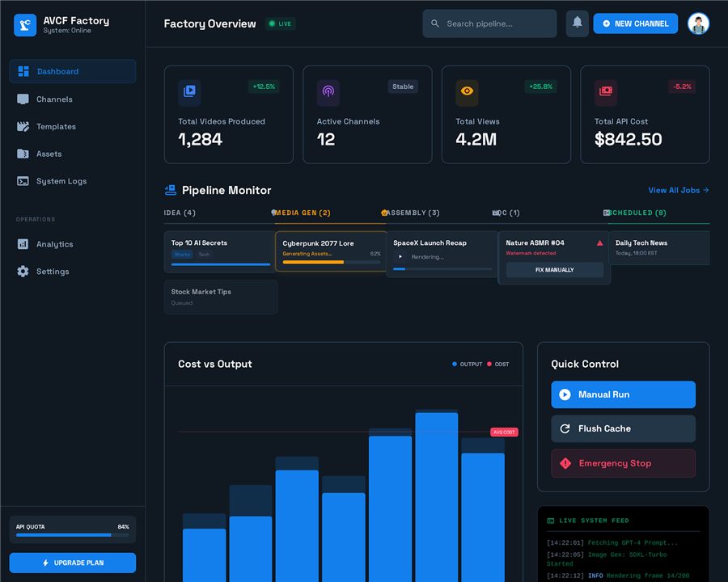Click the notification bell icon
Image resolution: width=728 pixels, height=582 pixels.
[x=577, y=23]
